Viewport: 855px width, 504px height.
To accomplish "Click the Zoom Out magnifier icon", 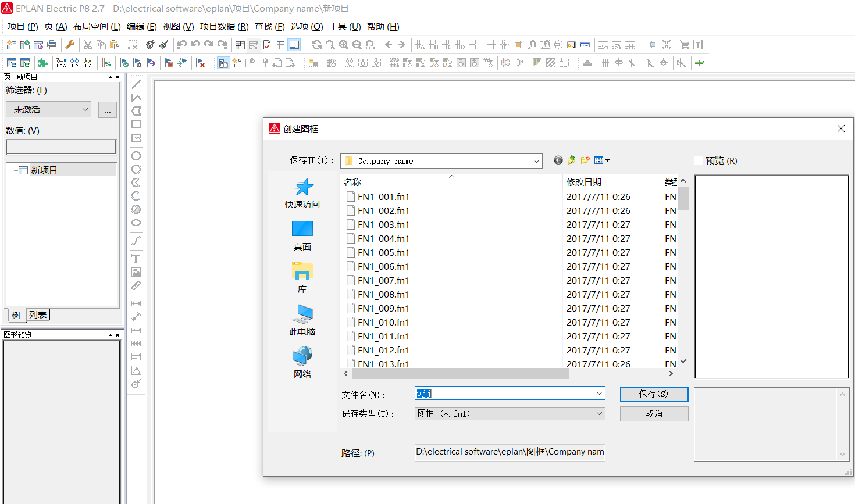I will (x=357, y=45).
